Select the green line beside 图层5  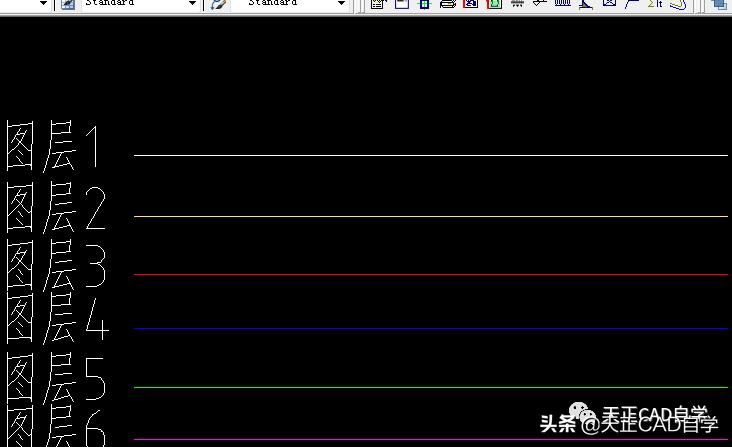coord(430,387)
